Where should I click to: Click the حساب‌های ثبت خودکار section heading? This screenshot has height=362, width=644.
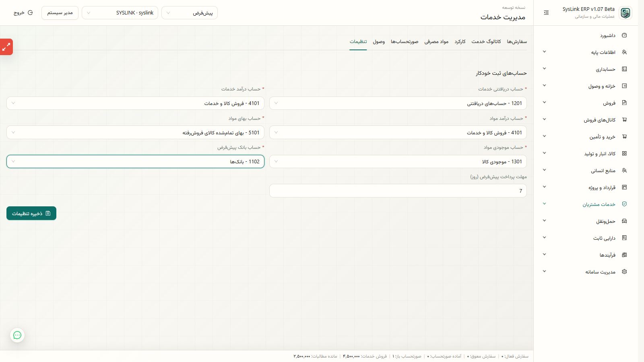point(501,73)
